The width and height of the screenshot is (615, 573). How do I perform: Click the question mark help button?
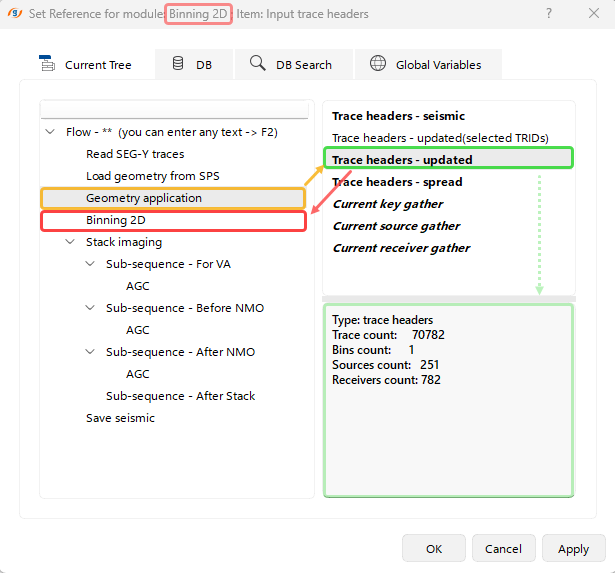[x=549, y=14]
